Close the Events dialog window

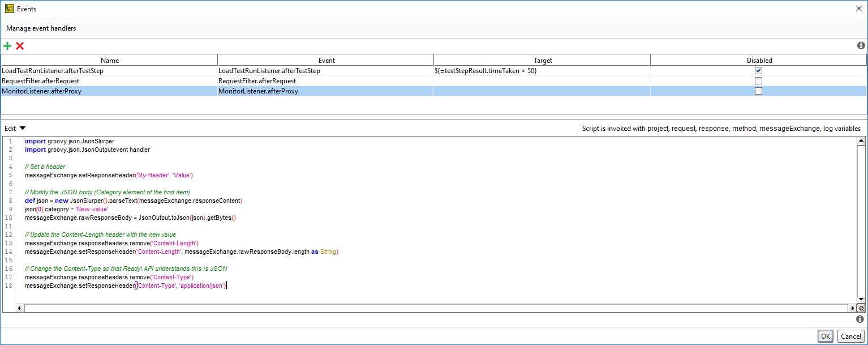pos(857,8)
